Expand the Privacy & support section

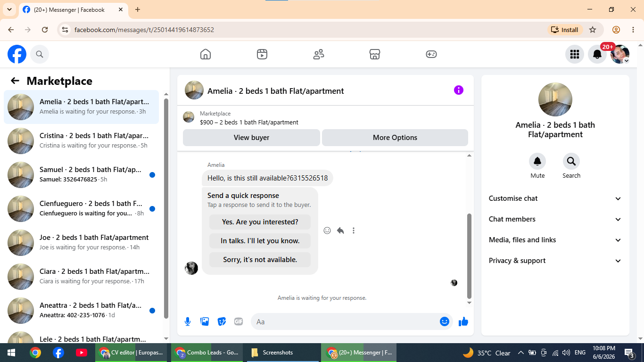click(x=555, y=261)
